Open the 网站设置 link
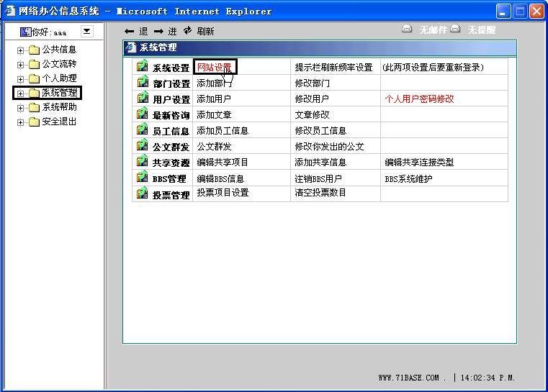 click(214, 67)
